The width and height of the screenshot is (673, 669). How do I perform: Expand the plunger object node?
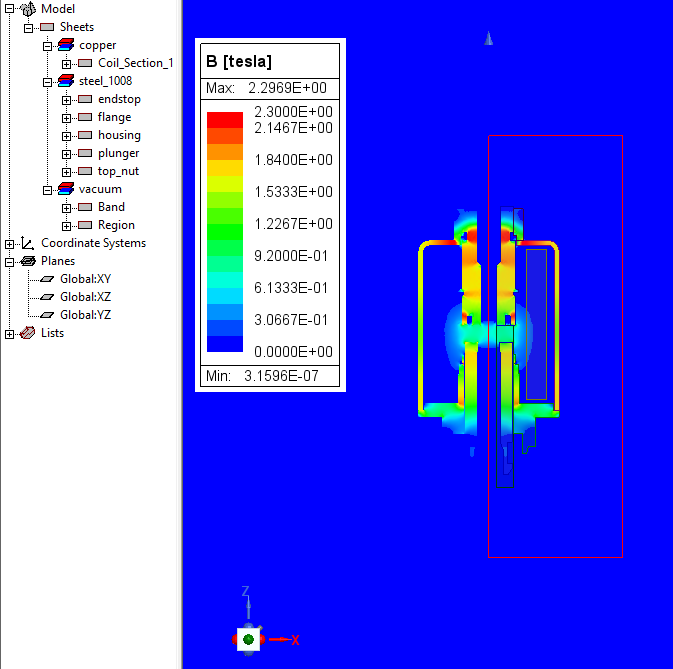[67, 153]
